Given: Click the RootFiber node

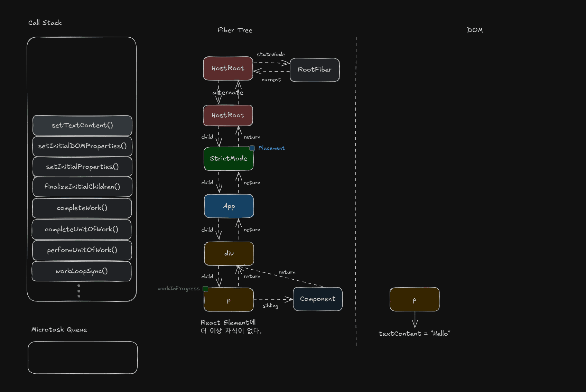Looking at the screenshot, I should coord(315,70).
